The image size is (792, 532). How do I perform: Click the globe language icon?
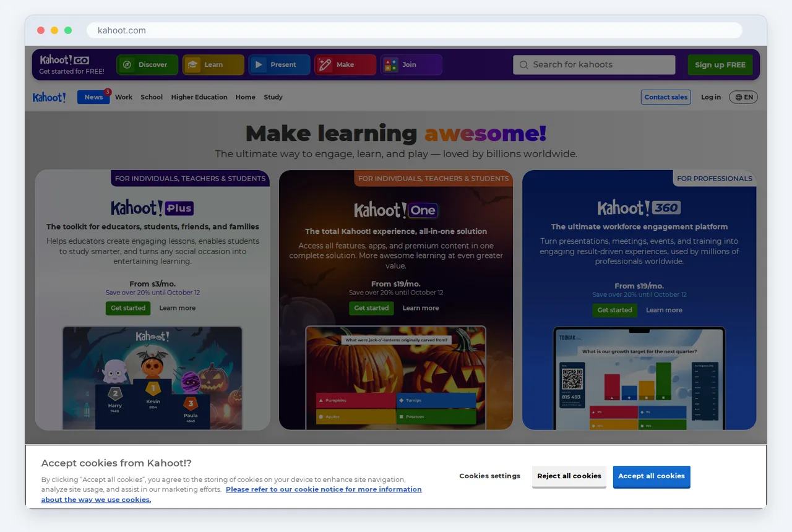[x=738, y=97]
